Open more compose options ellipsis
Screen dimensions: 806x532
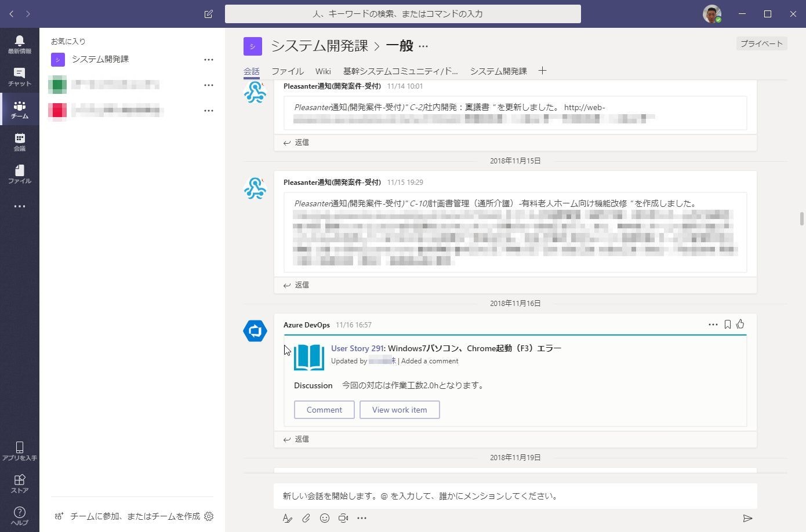362,518
